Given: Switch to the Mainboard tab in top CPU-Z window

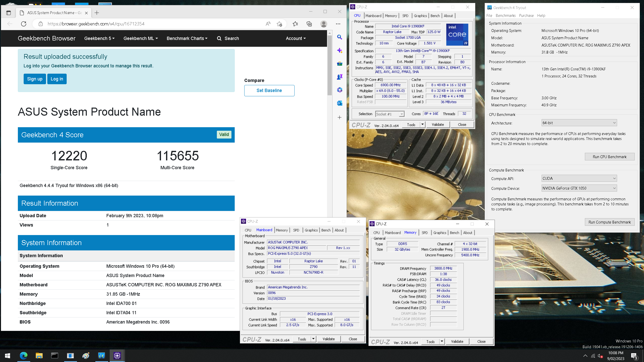Looking at the screenshot, I should [x=373, y=16].
